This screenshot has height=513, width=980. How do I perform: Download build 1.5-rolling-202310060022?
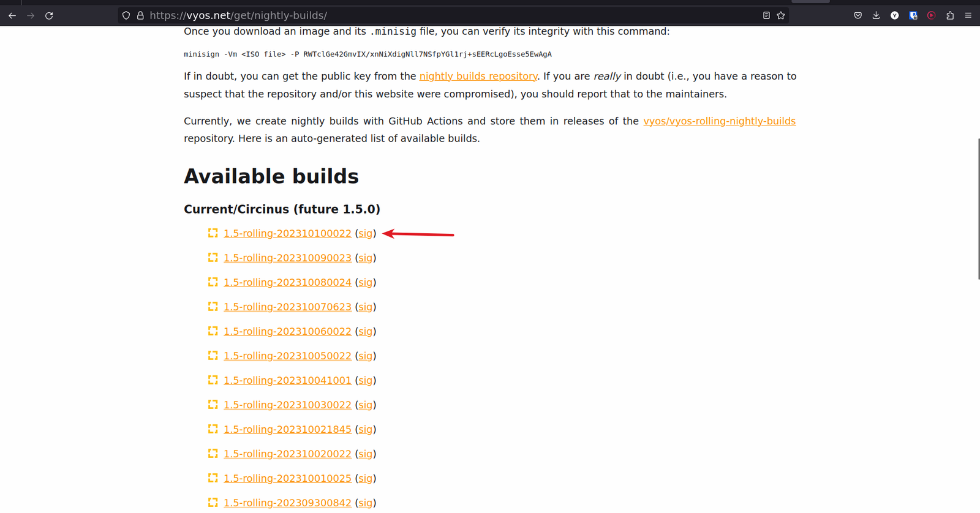tap(287, 331)
